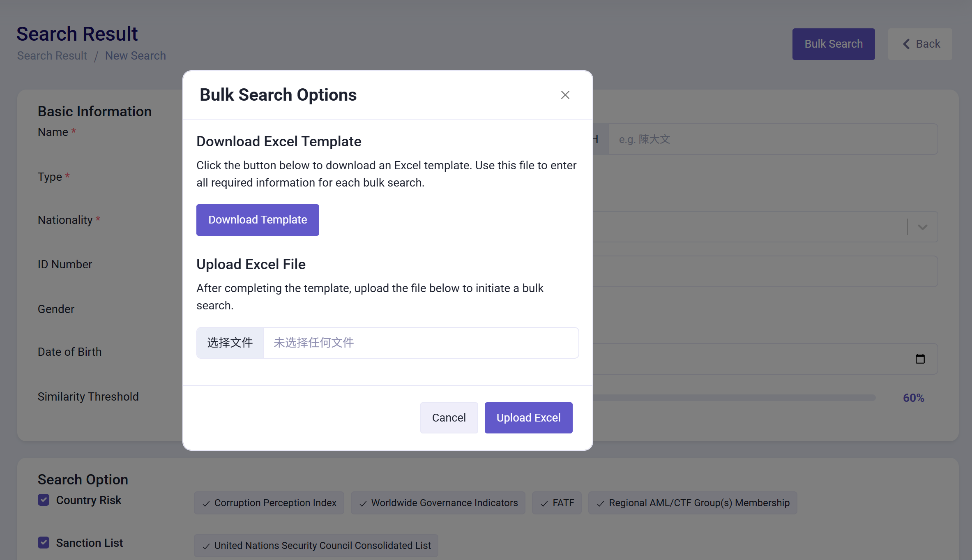
Task: Click the Upload Excel button
Action: (x=528, y=417)
